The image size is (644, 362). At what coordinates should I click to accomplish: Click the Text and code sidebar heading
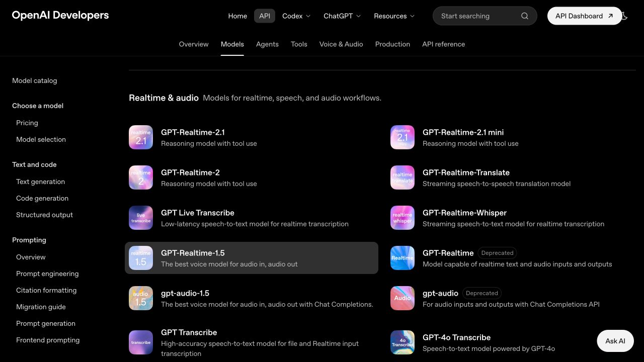point(34,164)
